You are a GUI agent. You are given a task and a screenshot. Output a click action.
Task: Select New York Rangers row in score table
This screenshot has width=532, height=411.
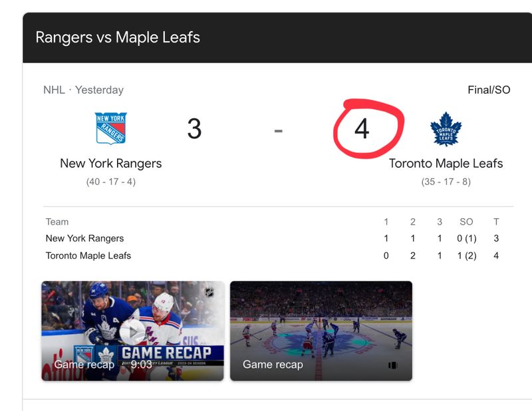pyautogui.click(x=84, y=238)
